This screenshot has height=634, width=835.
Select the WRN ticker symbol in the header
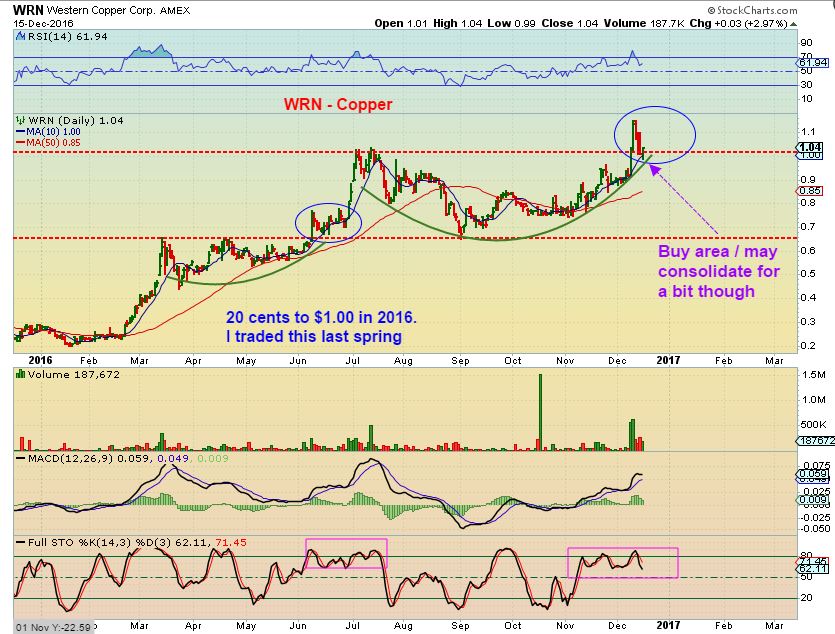tap(29, 10)
